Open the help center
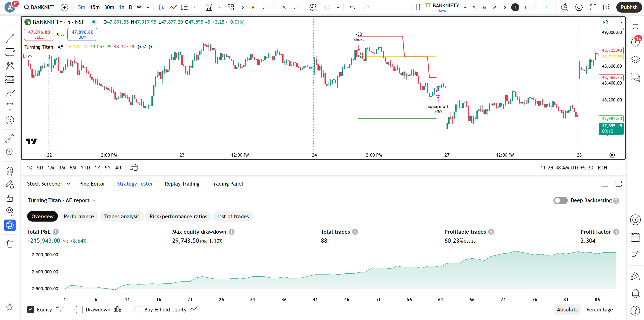This screenshot has width=644, height=320. click(635, 311)
